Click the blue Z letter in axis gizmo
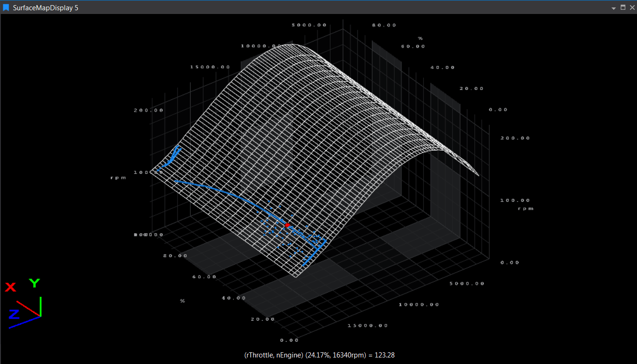The height and width of the screenshot is (364, 637). pos(14,314)
